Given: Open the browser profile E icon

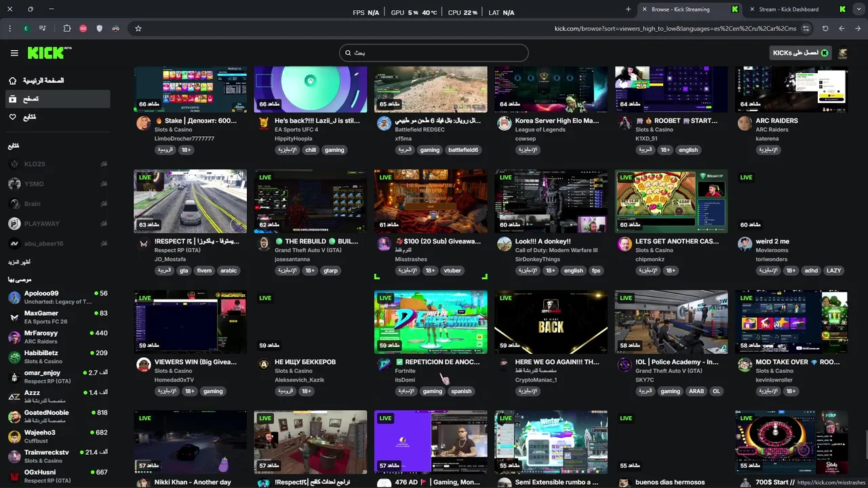Looking at the screenshot, I should [26, 28].
